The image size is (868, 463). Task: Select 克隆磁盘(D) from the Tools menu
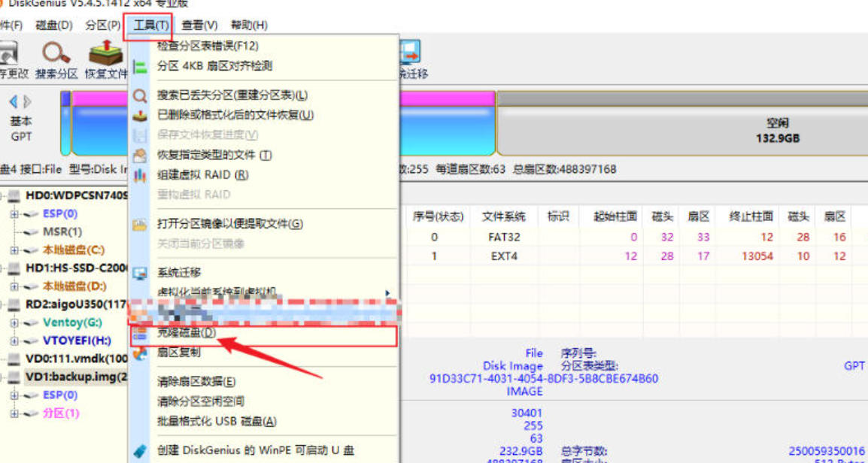point(186,333)
